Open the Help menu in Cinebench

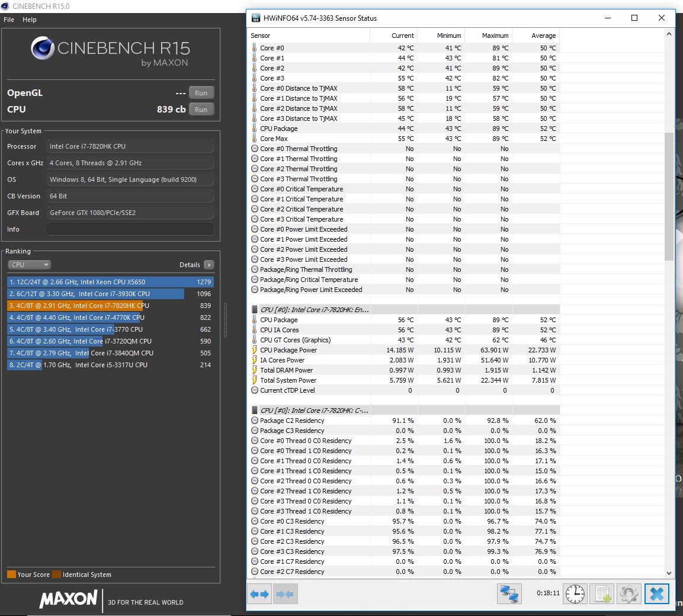click(x=30, y=20)
